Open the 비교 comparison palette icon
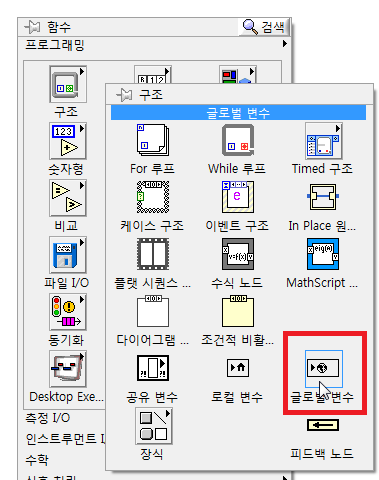The height and width of the screenshot is (480, 379). coord(68,198)
